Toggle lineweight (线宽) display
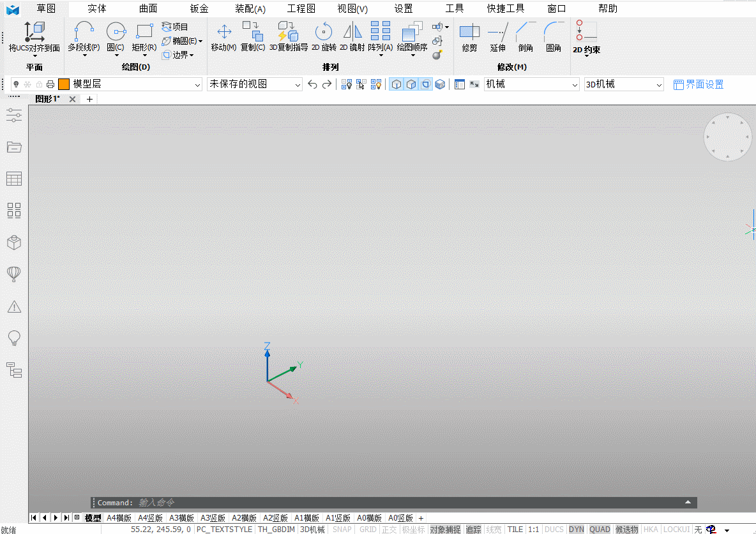The image size is (756, 534). (494, 529)
